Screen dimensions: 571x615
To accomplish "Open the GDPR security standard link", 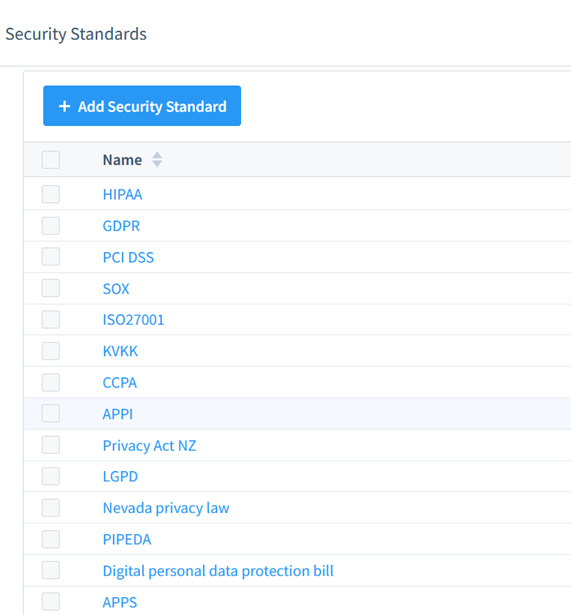I will pos(121,226).
